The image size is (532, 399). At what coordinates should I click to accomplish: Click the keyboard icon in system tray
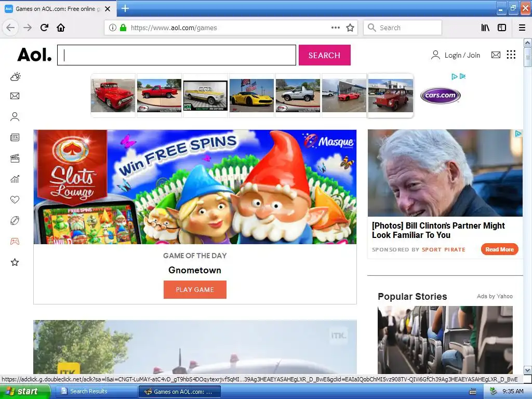[472, 392]
